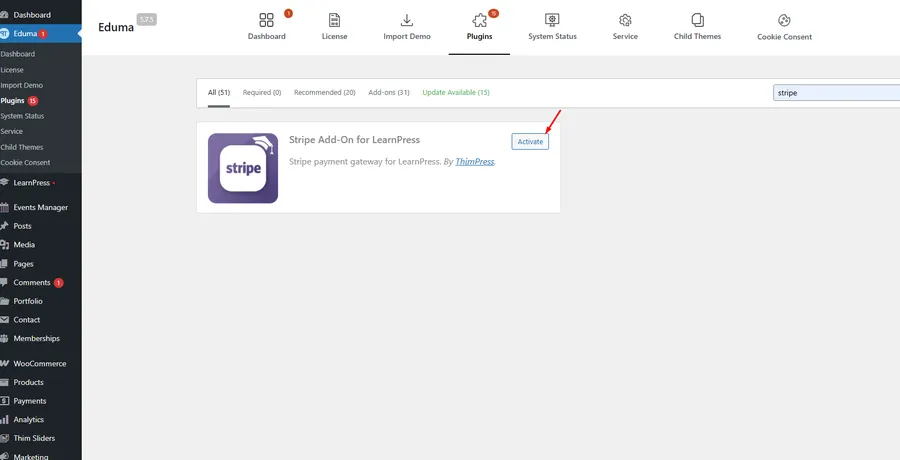Click the Stripe plugin logo thumbnail
This screenshot has width=900, height=460.
pos(243,168)
